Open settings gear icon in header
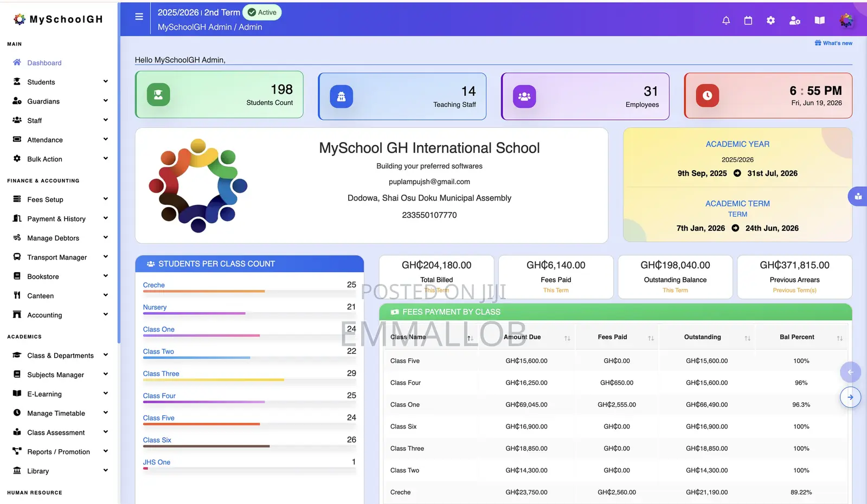The width and height of the screenshot is (867, 504). (x=770, y=21)
